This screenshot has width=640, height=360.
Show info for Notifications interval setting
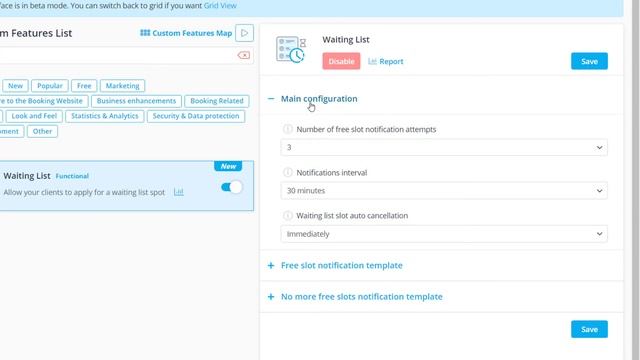click(288, 172)
